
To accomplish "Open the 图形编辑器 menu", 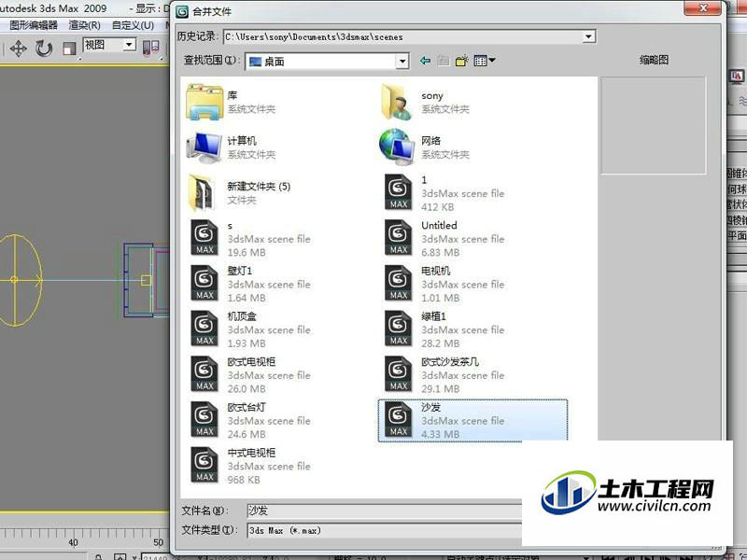I will [34, 25].
